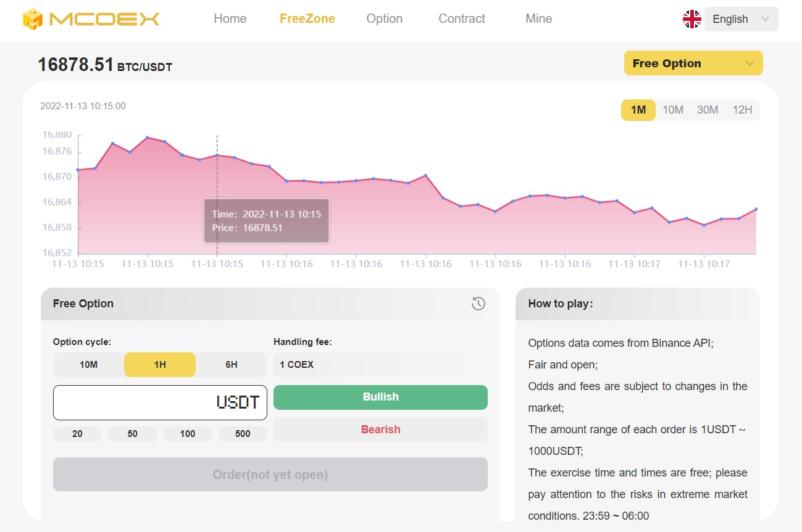Click the chart tooltip showing Price 16878.51
Viewport: 802px width, 532px height.
pos(266,221)
